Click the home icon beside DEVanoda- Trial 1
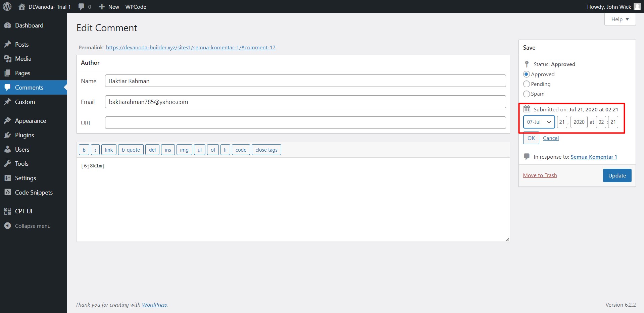644x313 pixels. click(22, 7)
